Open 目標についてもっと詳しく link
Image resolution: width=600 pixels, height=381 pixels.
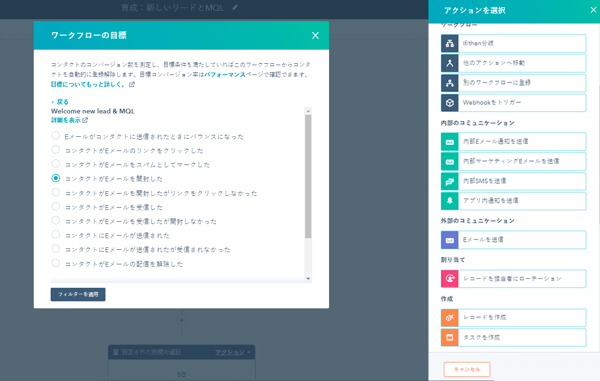point(88,84)
